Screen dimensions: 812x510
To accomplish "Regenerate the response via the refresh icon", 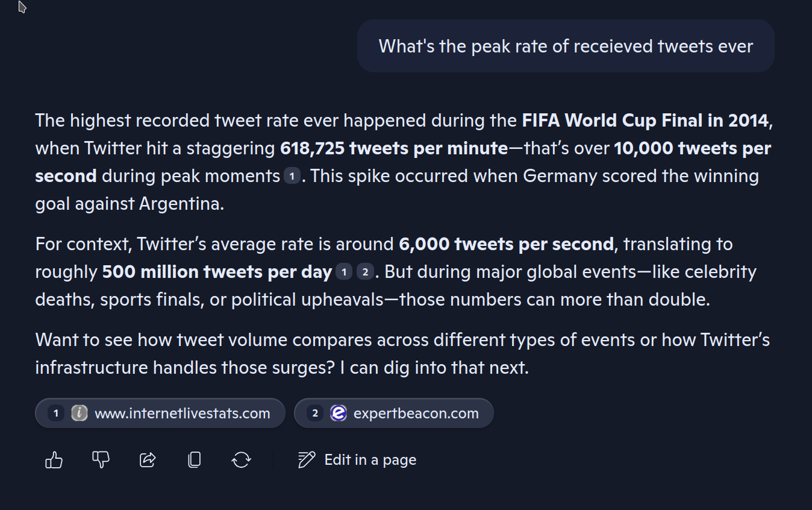I will 241,459.
